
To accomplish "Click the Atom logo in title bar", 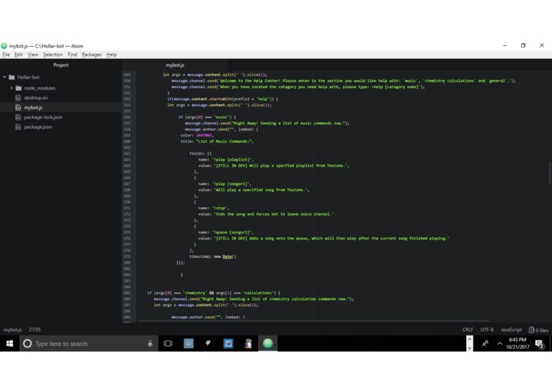I will tap(4, 46).
